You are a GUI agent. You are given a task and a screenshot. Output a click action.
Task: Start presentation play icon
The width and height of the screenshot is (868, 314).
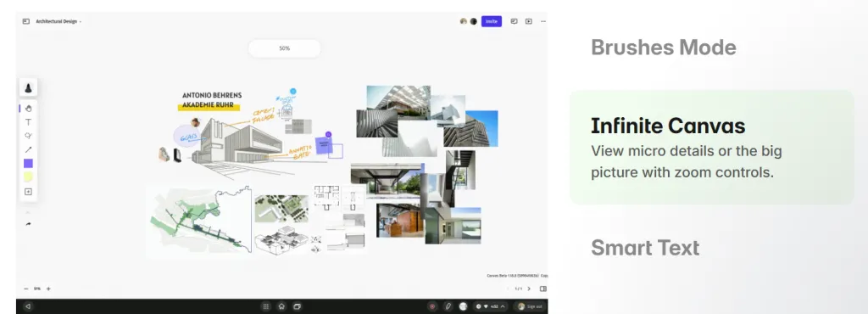[x=529, y=21]
